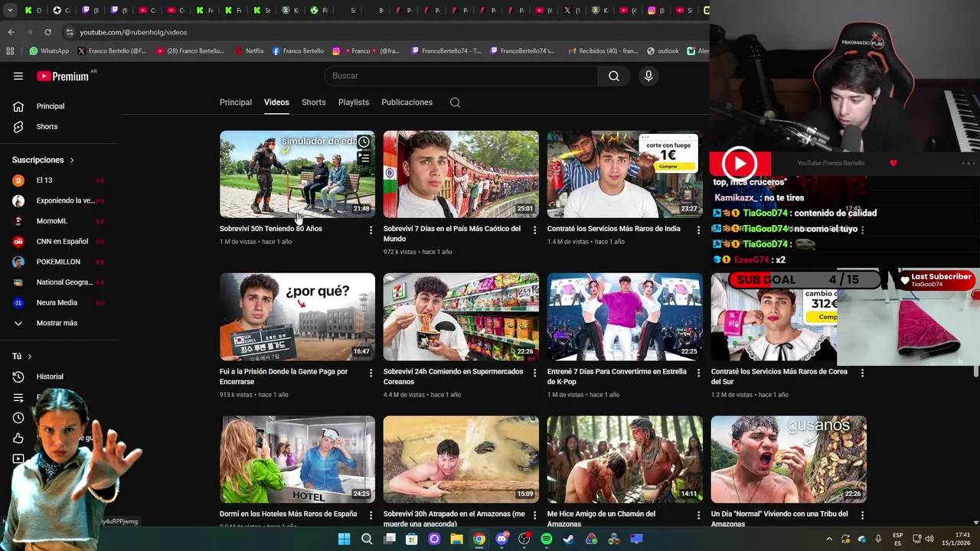Open the outlook bookmark
The height and width of the screenshot is (551, 980).
point(662,51)
